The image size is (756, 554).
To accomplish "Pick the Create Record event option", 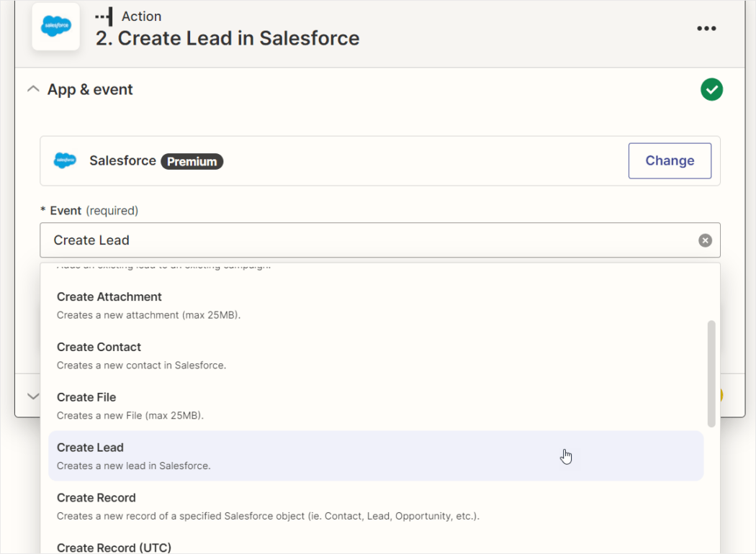I will pos(376,506).
